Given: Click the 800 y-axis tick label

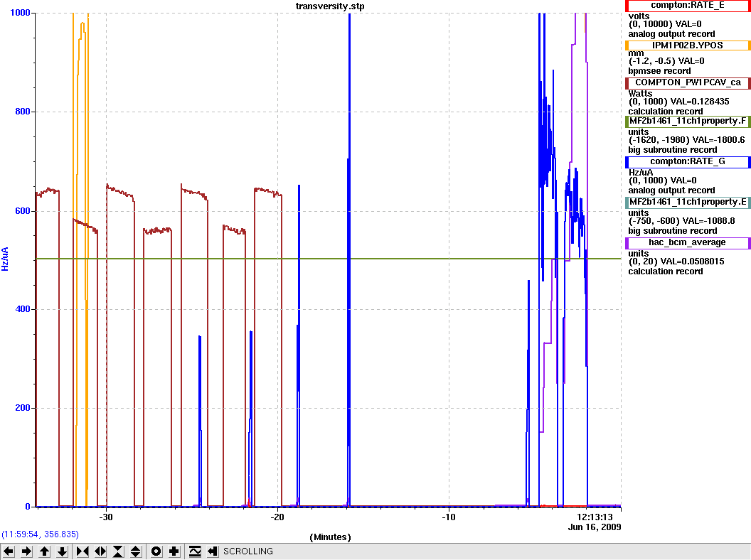Looking at the screenshot, I should [23, 112].
